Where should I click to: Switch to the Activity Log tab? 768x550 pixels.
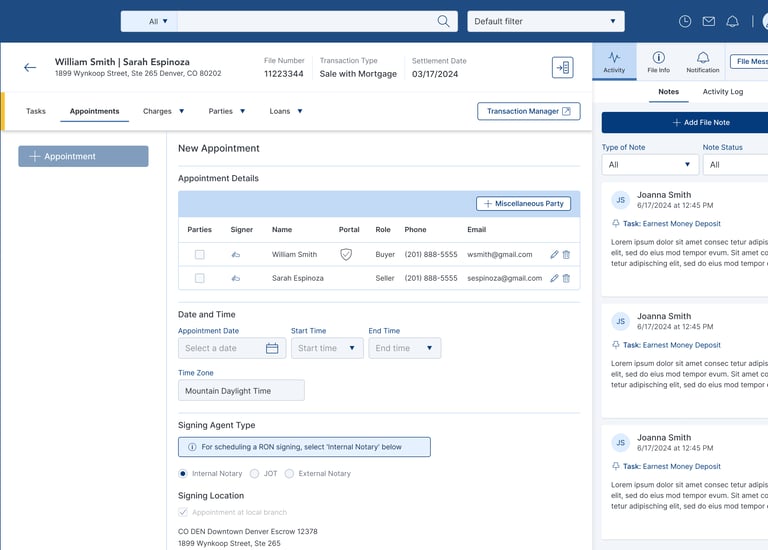[x=722, y=92]
